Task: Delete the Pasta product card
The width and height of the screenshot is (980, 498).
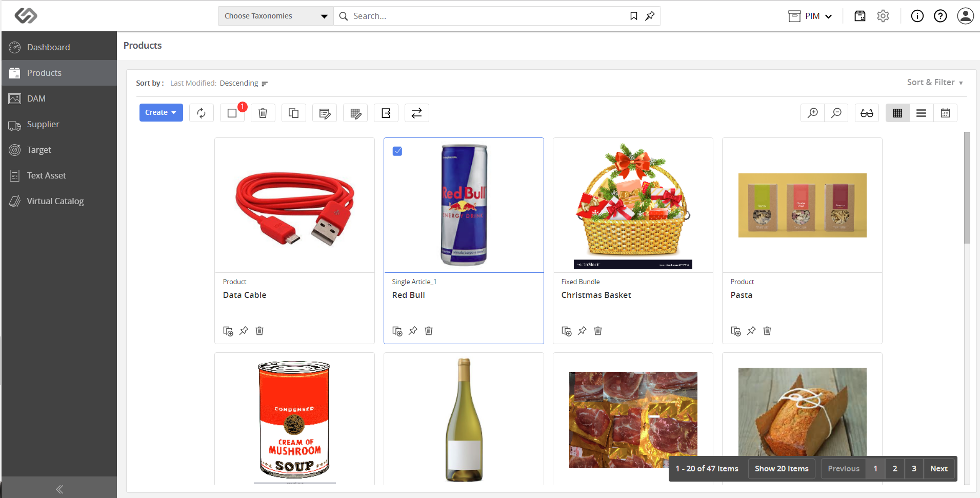Action: (767, 331)
